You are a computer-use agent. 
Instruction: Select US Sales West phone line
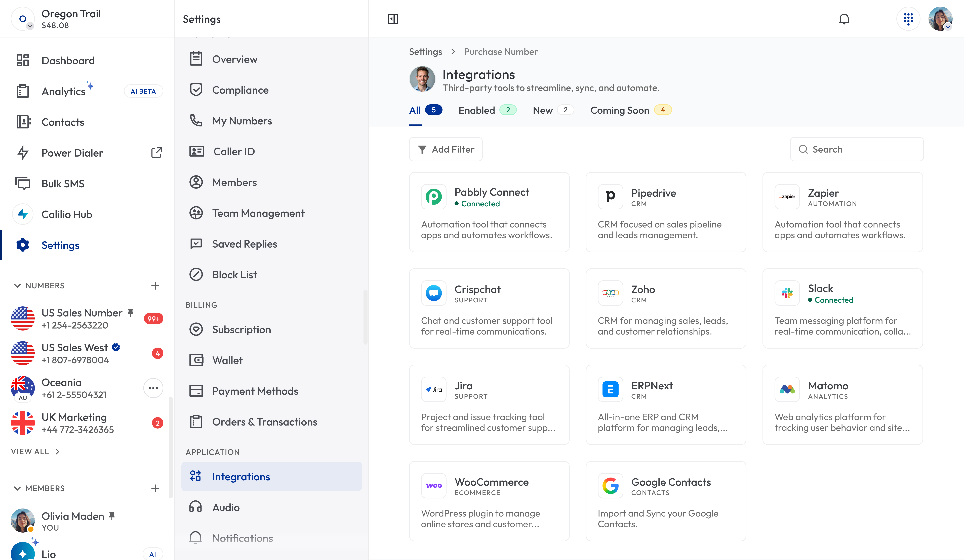point(87,353)
